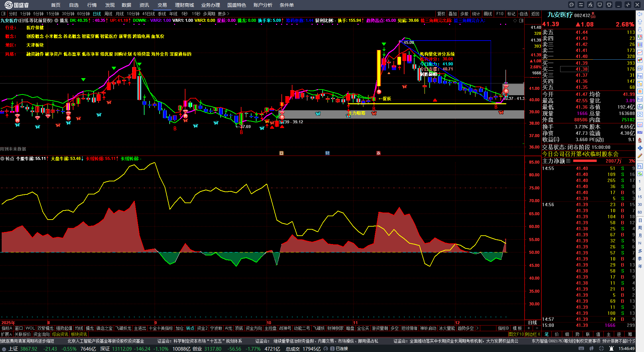The width and height of the screenshot is (644, 352).
Task: Open the 账户分析 menu
Action: coord(263,5)
